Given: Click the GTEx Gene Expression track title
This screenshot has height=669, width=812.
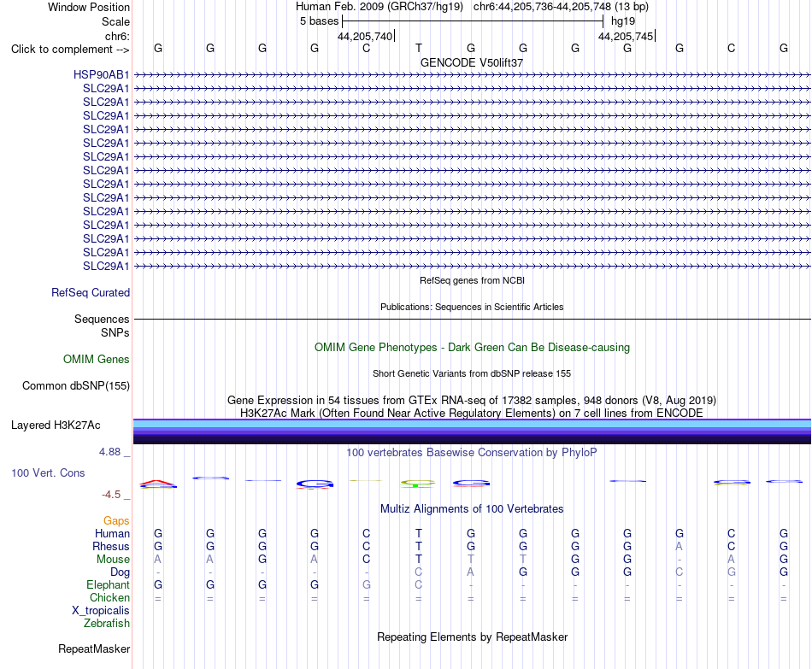Looking at the screenshot, I should tap(472, 400).
